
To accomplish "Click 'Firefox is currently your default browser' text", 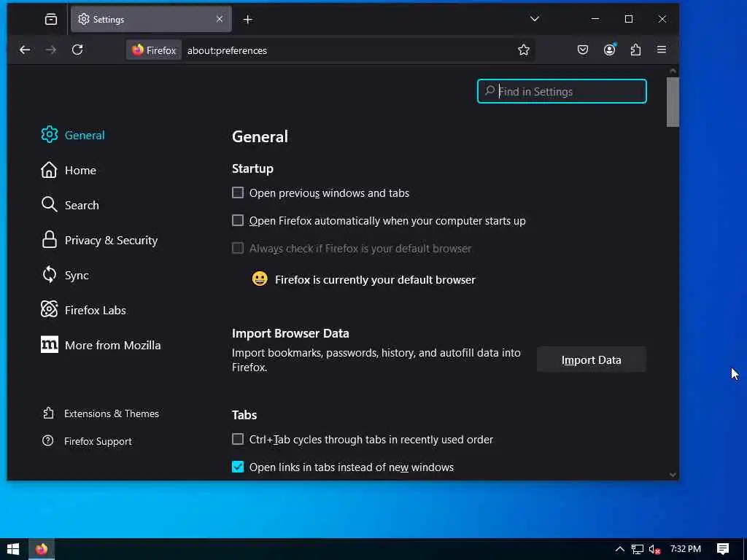I will tap(375, 279).
